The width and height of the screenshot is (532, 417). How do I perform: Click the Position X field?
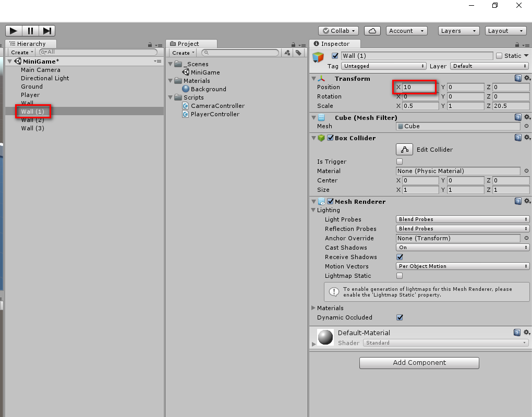420,87
